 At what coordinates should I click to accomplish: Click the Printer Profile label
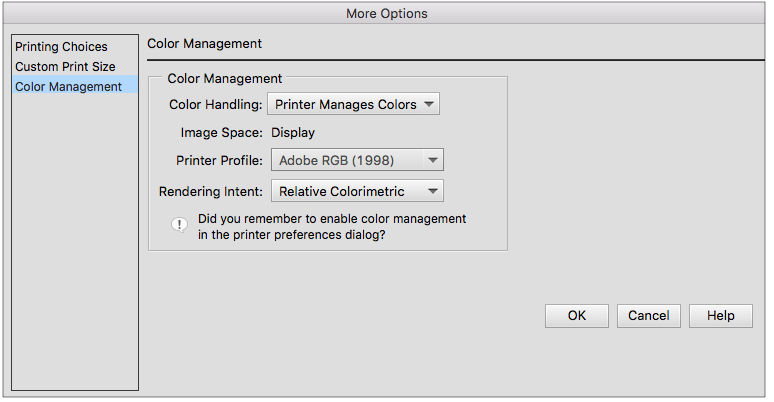click(x=220, y=161)
